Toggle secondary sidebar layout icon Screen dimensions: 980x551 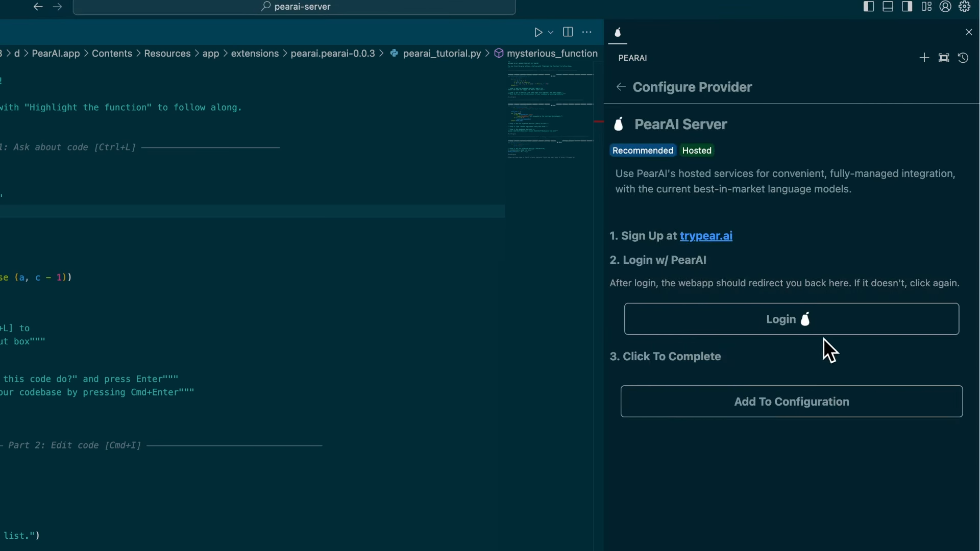tap(907, 7)
